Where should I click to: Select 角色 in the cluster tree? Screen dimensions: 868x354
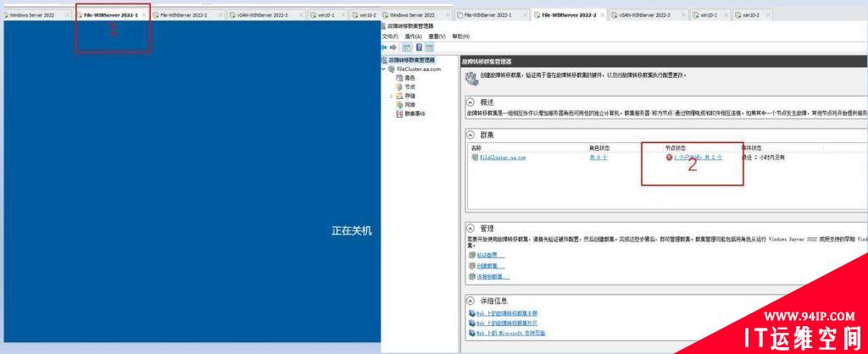pos(409,78)
